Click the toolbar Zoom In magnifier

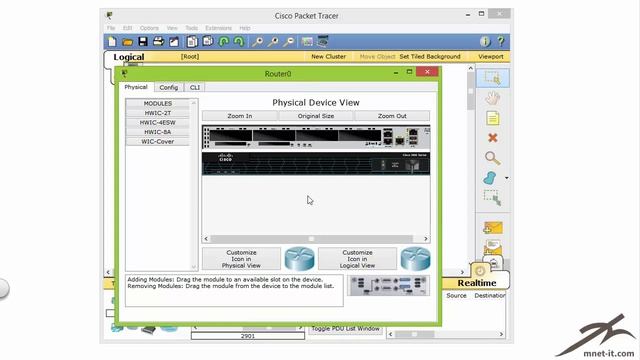click(x=257, y=42)
